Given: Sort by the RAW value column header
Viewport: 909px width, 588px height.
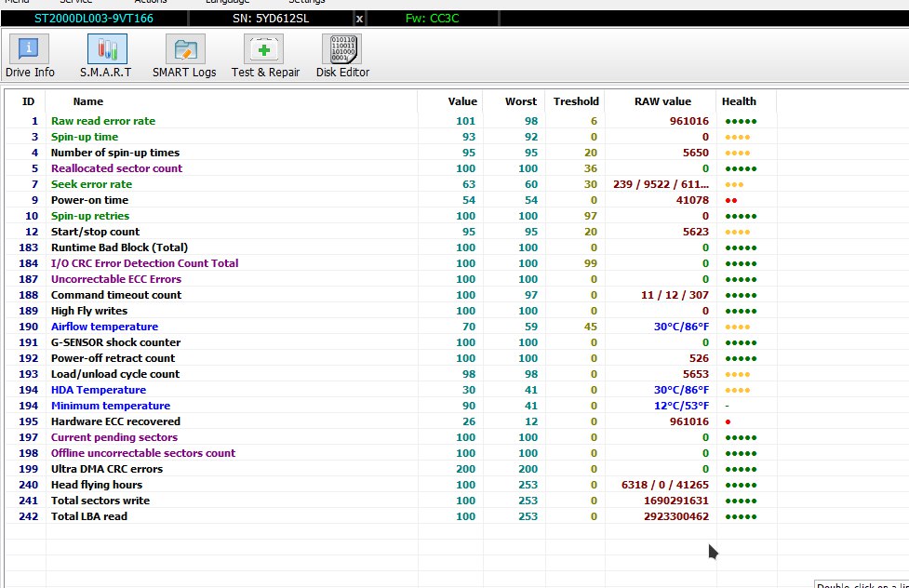Looking at the screenshot, I should coord(662,101).
